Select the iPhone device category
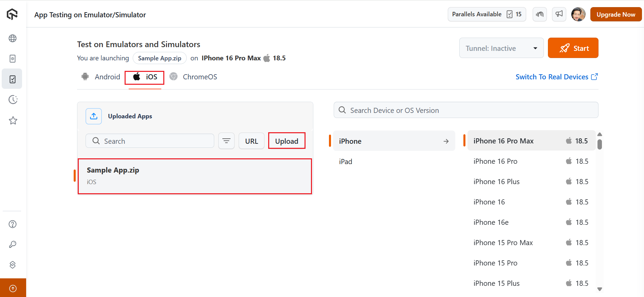This screenshot has width=644, height=297. click(x=394, y=141)
